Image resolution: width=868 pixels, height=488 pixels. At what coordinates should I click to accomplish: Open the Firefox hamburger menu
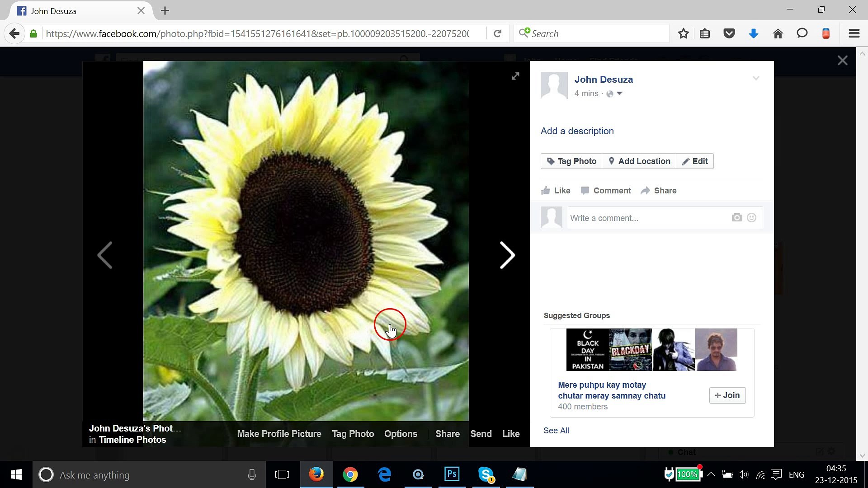tap(854, 33)
